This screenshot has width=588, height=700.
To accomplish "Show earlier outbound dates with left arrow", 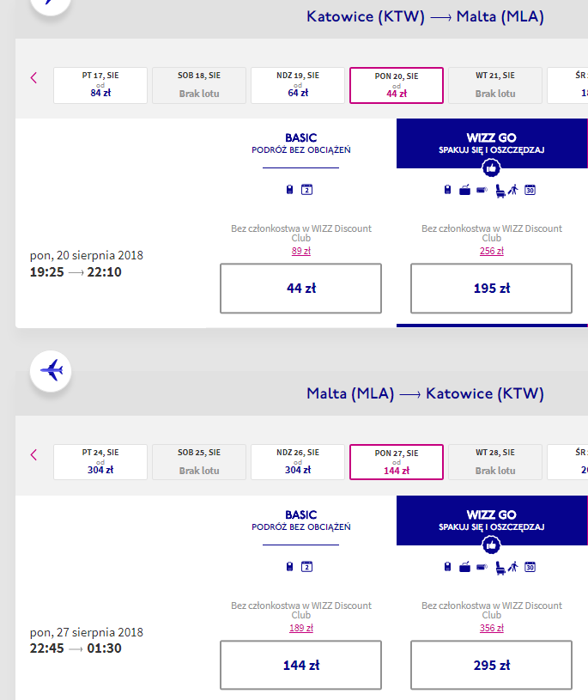I will (33, 77).
